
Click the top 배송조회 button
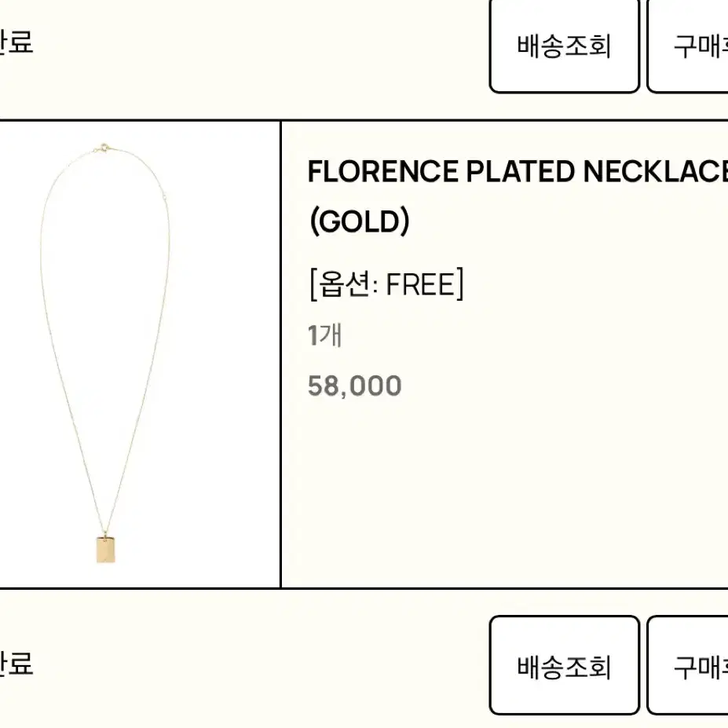(564, 46)
